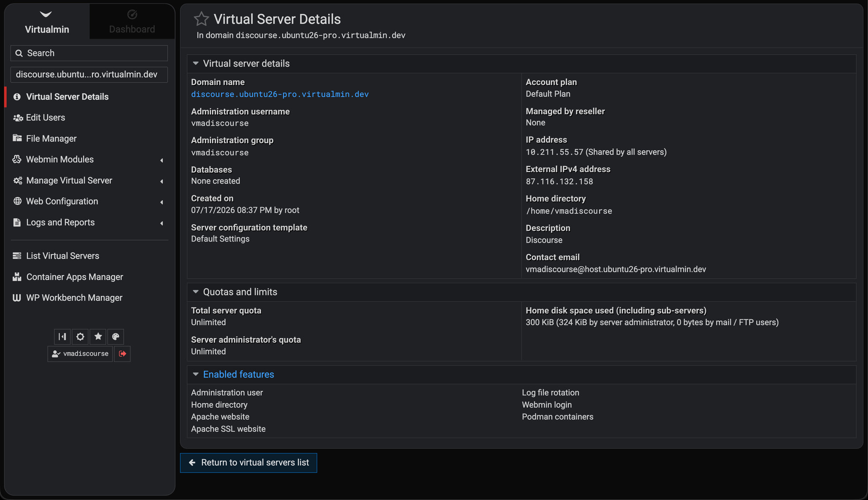868x500 pixels.
Task: Click the Container Apps Manager icon
Action: pyautogui.click(x=17, y=277)
